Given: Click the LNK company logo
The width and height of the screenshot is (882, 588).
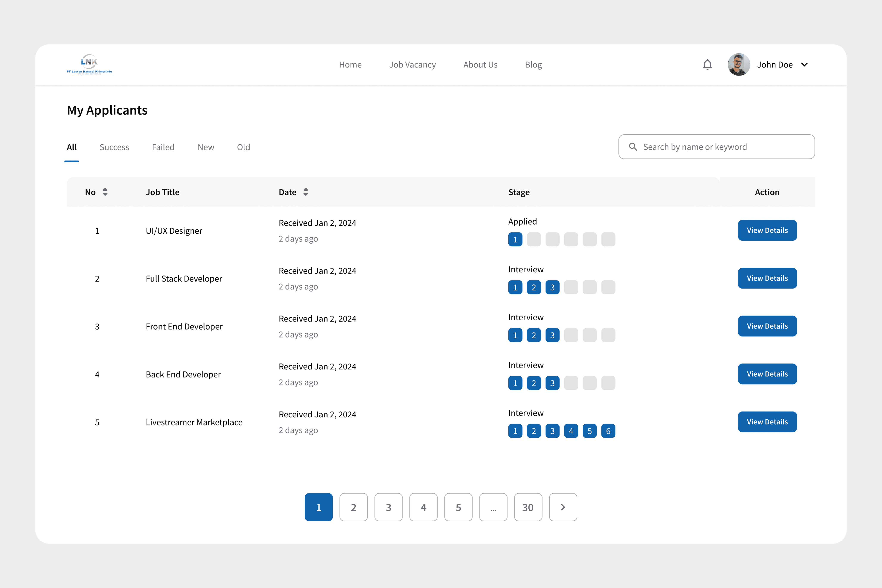Looking at the screenshot, I should point(89,64).
